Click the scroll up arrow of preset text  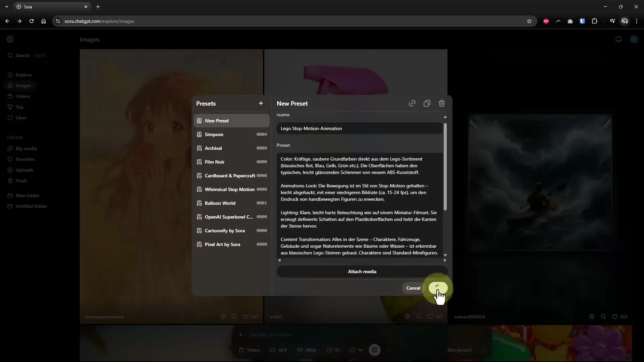(445, 117)
